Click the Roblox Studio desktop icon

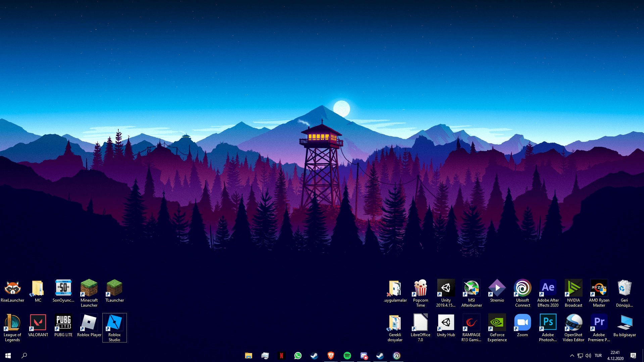coord(114,328)
